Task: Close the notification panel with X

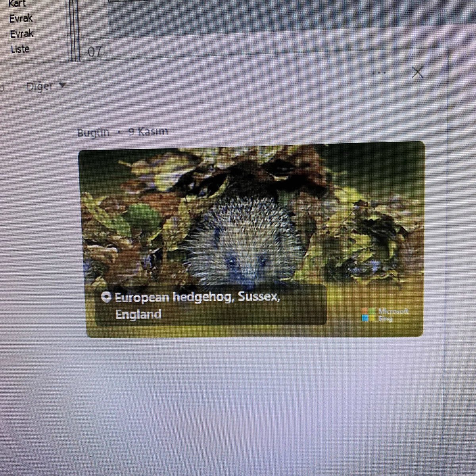Action: (x=418, y=72)
